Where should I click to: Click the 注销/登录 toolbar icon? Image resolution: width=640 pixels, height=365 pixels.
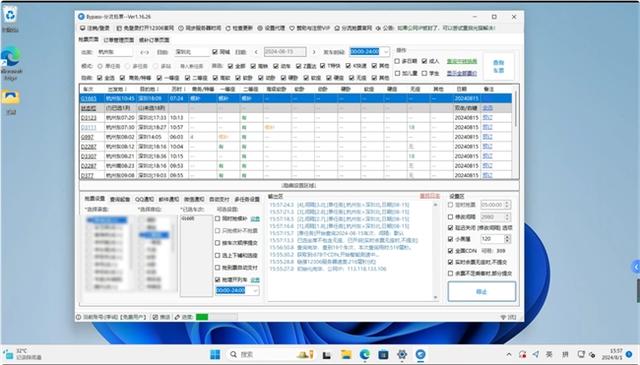pos(83,28)
